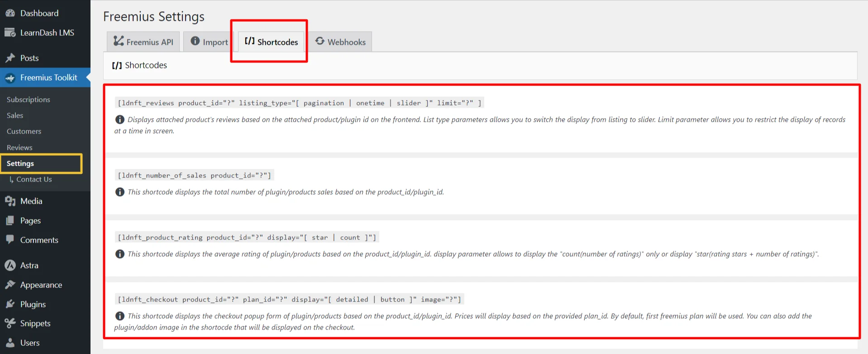Click the Dashboard gauge icon
The image size is (868, 354).
[x=10, y=13]
